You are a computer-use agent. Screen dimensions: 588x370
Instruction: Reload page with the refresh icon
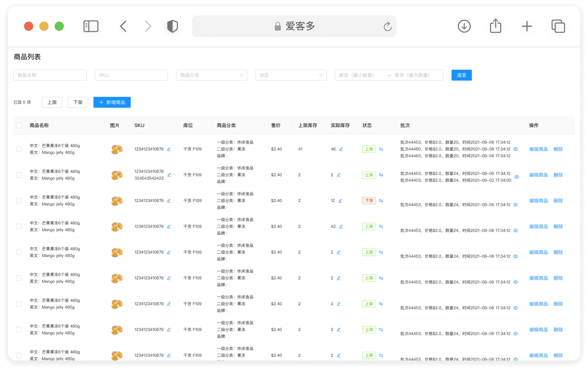387,26
